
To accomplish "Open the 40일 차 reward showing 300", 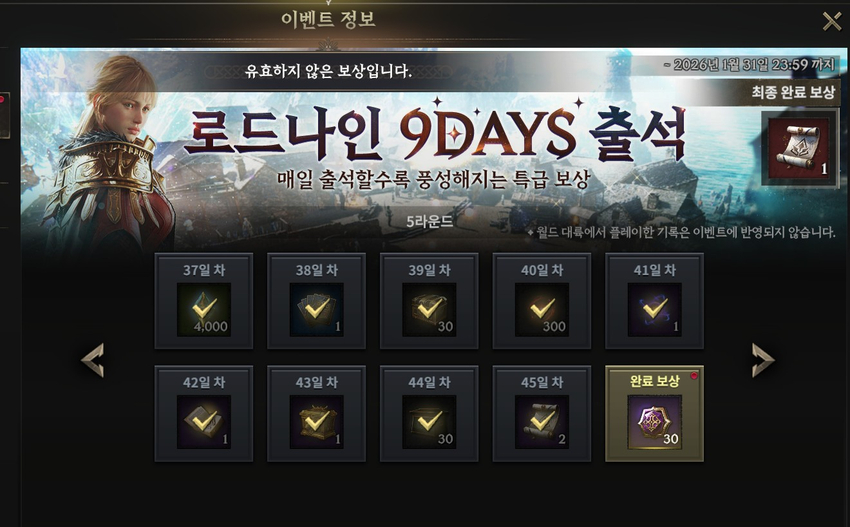I will [x=542, y=310].
